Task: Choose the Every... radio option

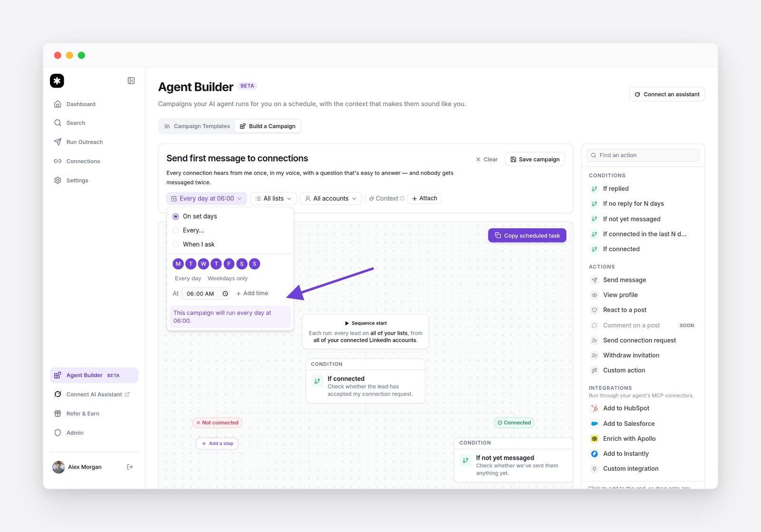Action: 176,231
